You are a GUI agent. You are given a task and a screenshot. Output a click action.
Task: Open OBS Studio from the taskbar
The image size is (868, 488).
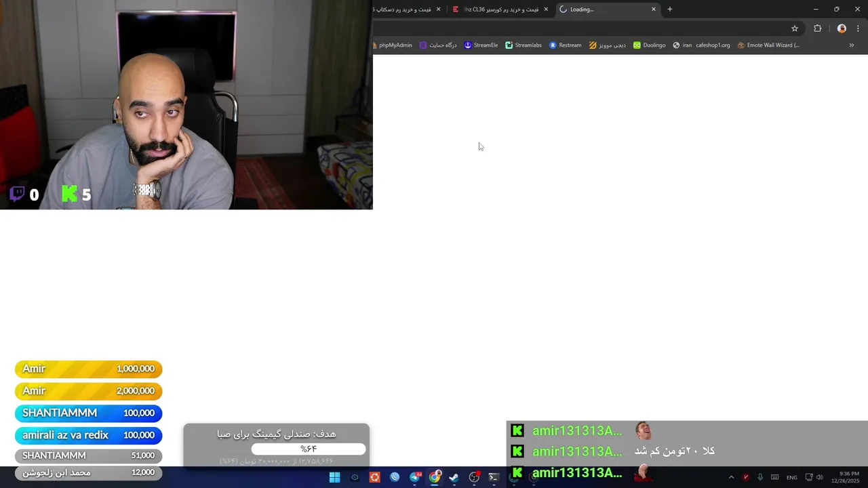pyautogui.click(x=474, y=477)
